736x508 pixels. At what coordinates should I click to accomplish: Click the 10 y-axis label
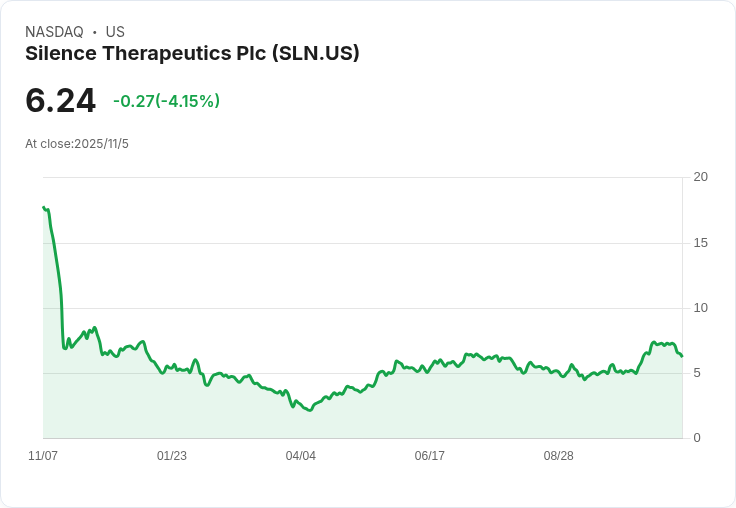point(700,308)
